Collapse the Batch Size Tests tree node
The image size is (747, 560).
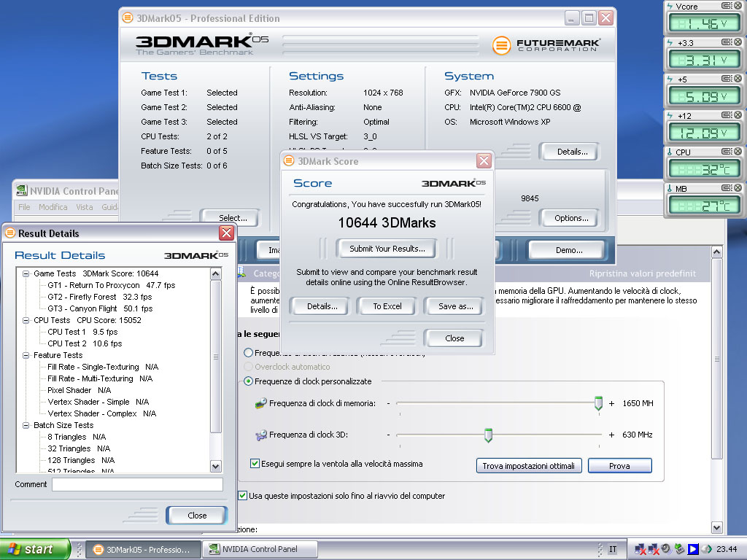point(26,425)
